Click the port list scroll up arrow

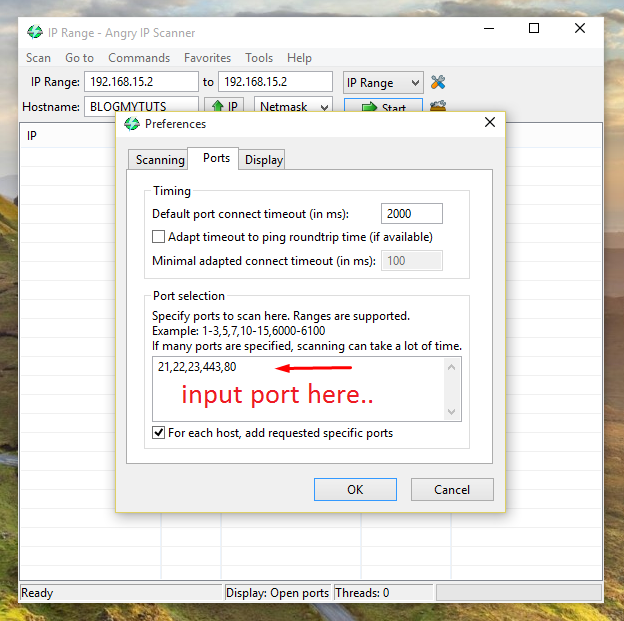pos(451,367)
